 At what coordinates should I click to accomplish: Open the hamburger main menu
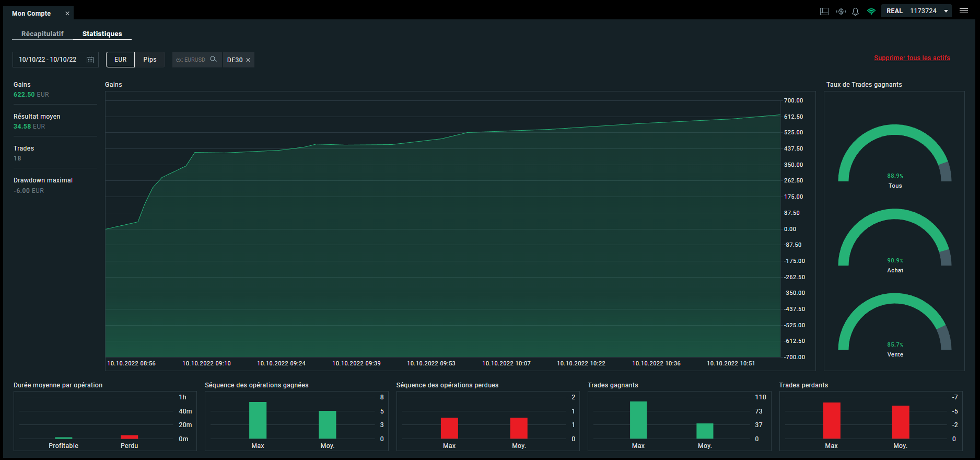coord(964,11)
